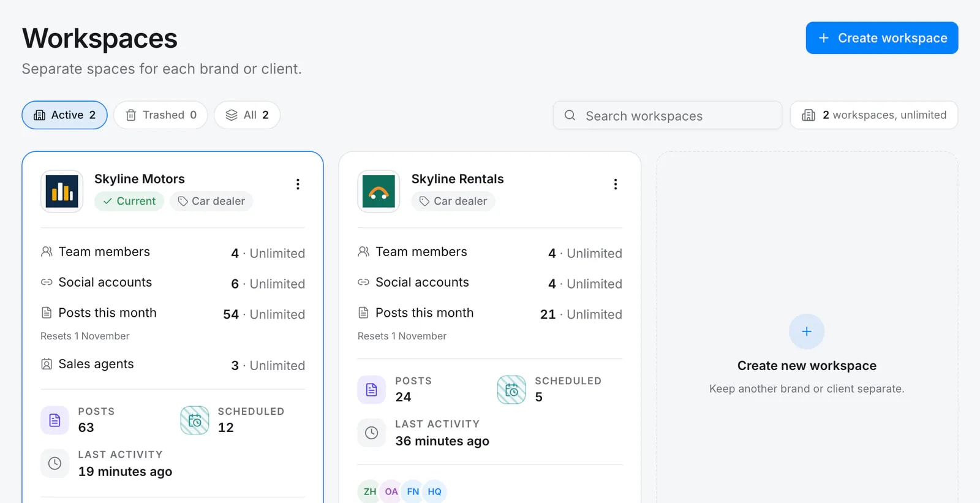Click the Skyline Motors workspace name
980x503 pixels.
pos(140,179)
